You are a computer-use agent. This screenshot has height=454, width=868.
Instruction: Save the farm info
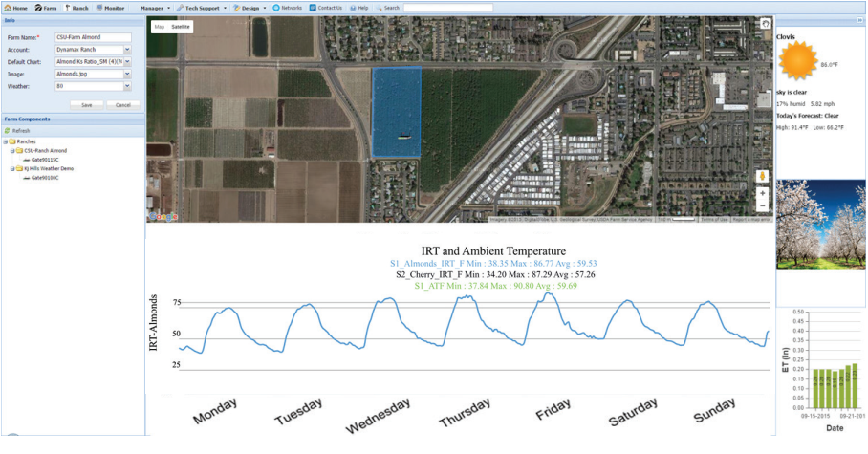(x=87, y=104)
